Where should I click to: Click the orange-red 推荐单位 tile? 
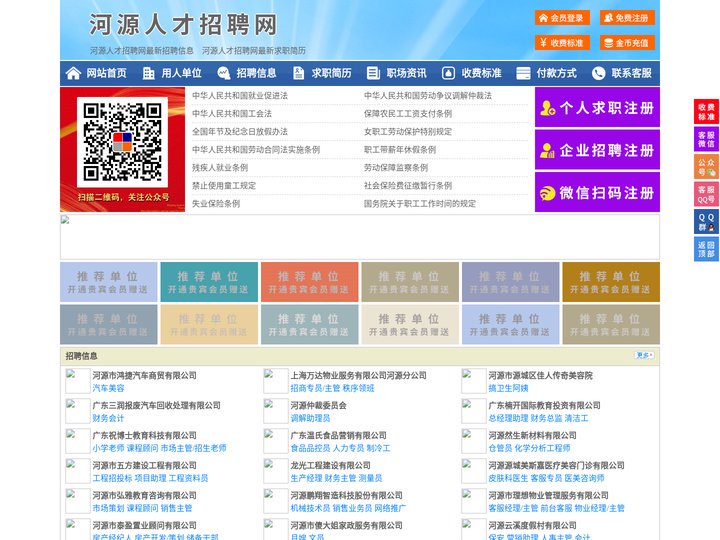tap(309, 282)
